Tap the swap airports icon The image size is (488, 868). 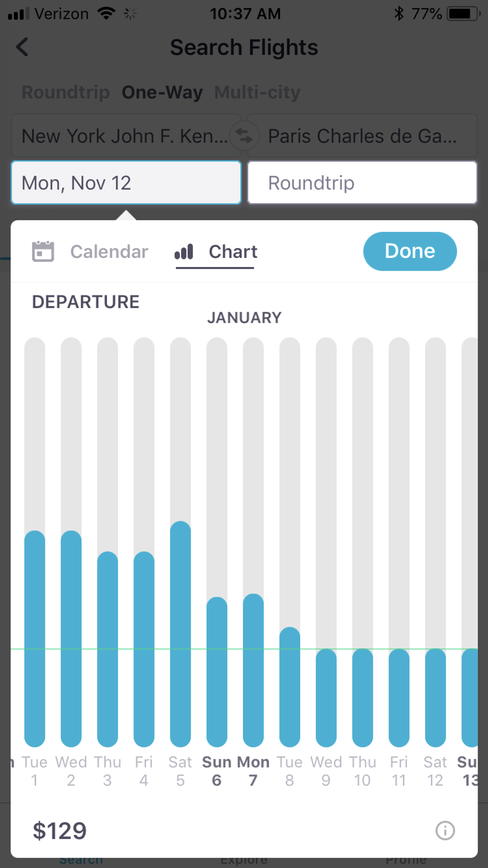(x=244, y=135)
